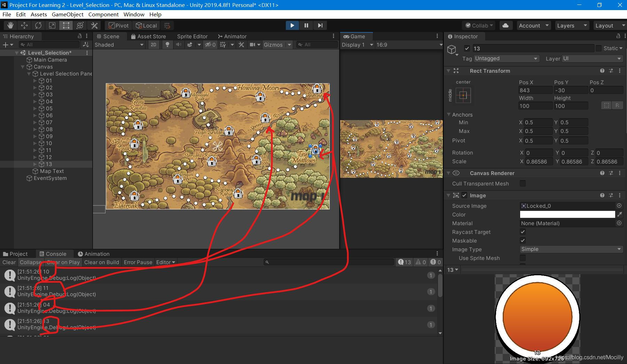627x364 pixels.
Task: Open Layers dropdown
Action: (572, 25)
